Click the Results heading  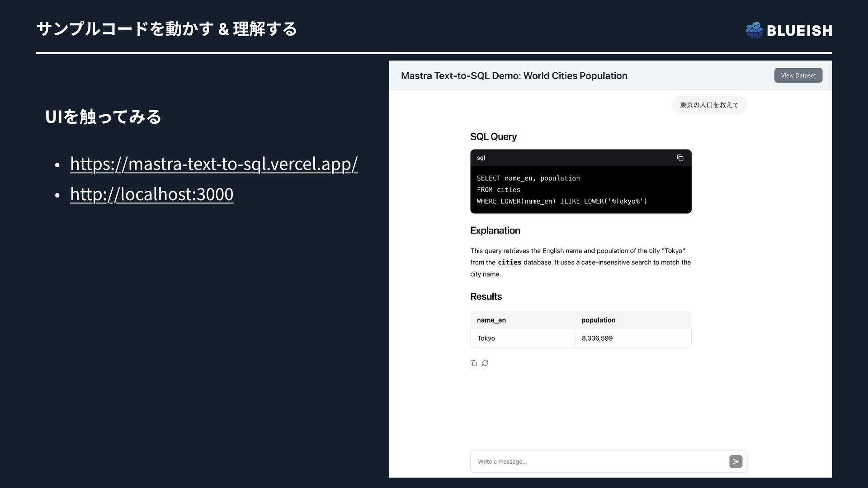(x=486, y=296)
